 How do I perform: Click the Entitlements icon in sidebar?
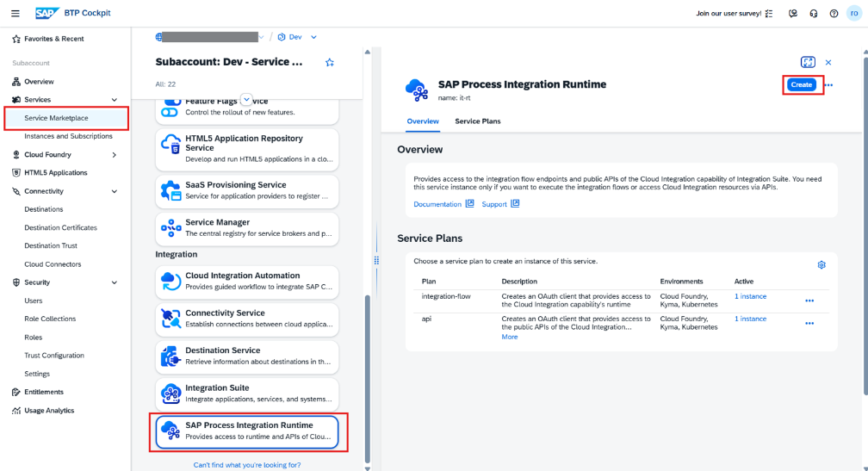pyautogui.click(x=16, y=392)
